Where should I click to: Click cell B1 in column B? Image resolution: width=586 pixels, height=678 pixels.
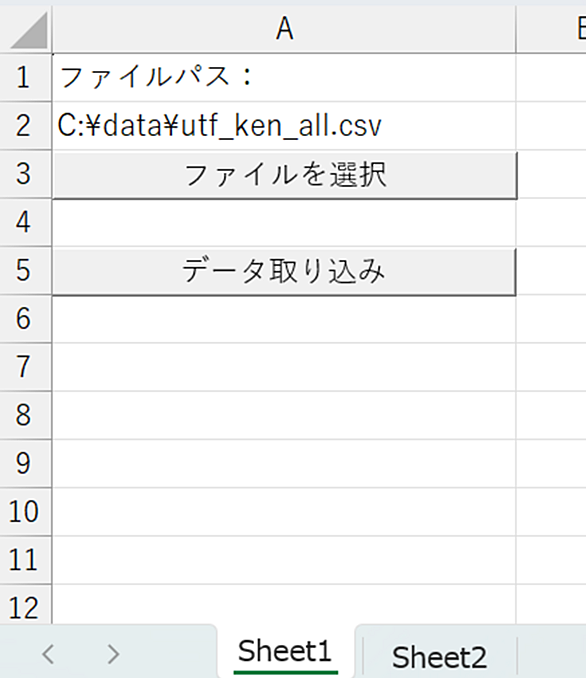551,78
